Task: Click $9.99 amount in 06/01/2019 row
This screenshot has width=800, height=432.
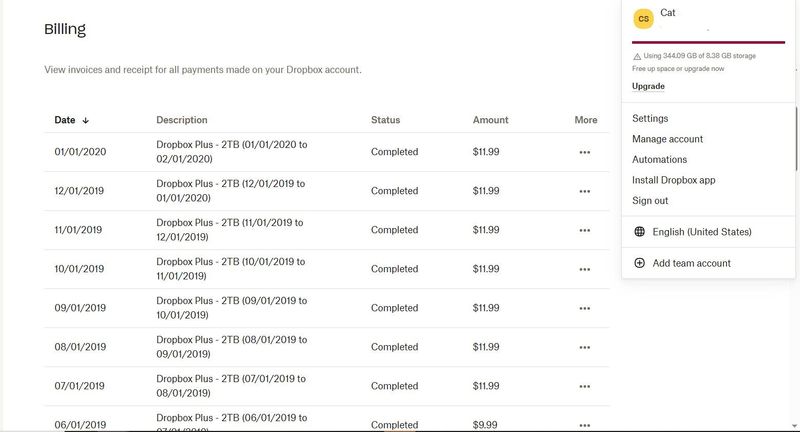Action: click(485, 424)
